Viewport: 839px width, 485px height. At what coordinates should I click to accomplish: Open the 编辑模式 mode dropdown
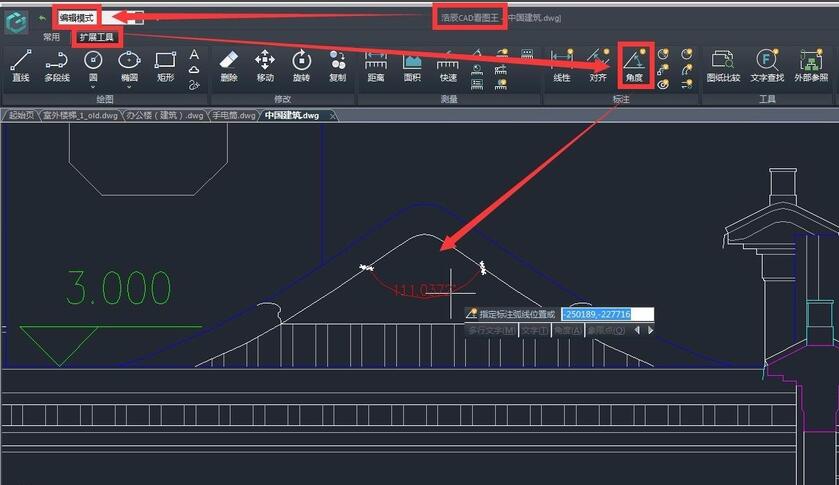[x=137, y=18]
